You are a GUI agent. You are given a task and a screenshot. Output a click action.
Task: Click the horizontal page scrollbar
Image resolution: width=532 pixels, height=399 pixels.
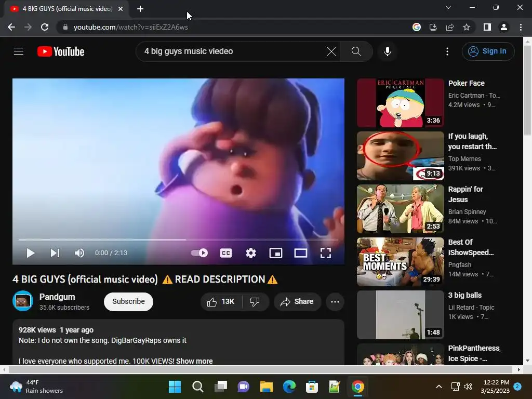[x=261, y=369]
